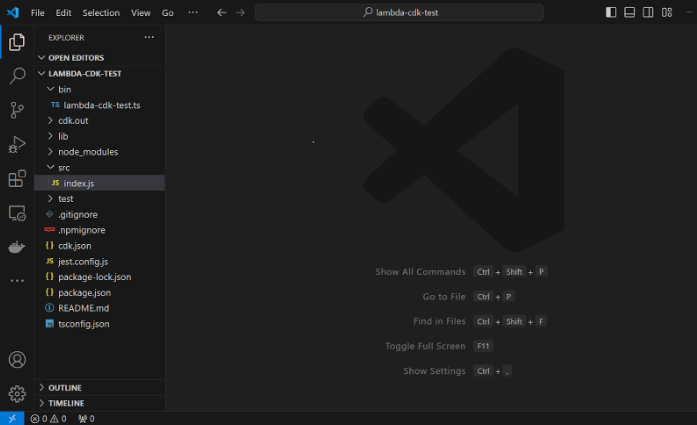Toggle the bottom panel visibility
This screenshot has width=697, height=425.
click(x=629, y=12)
